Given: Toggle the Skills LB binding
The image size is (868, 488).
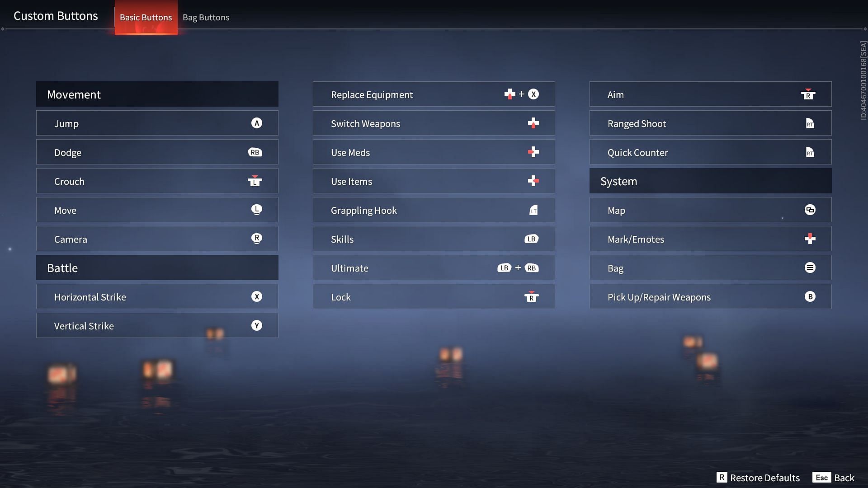Looking at the screenshot, I should pyautogui.click(x=531, y=238).
